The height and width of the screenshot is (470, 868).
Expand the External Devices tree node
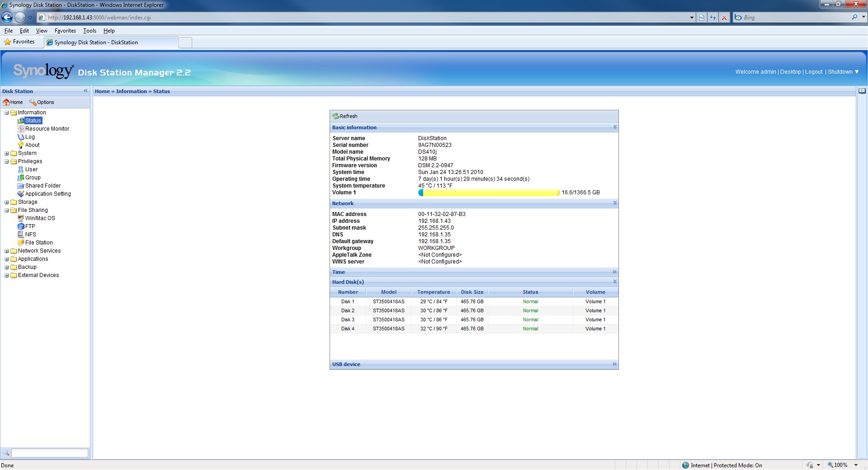(7, 275)
